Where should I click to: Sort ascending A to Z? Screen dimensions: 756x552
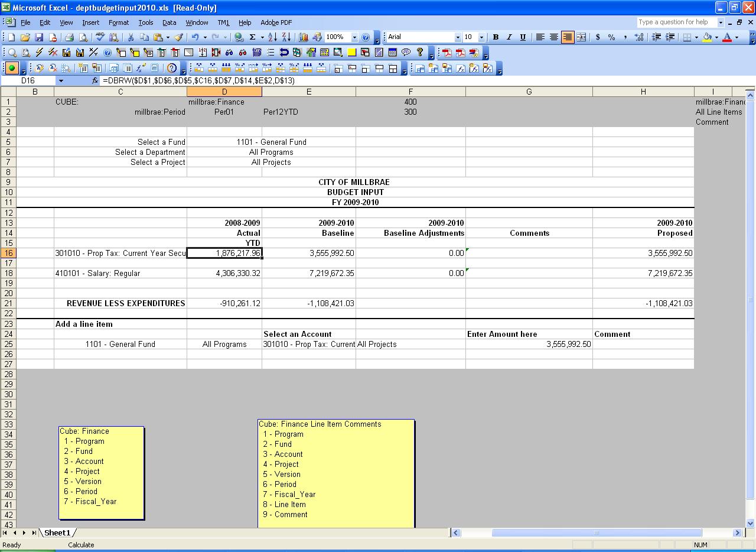coord(272,37)
